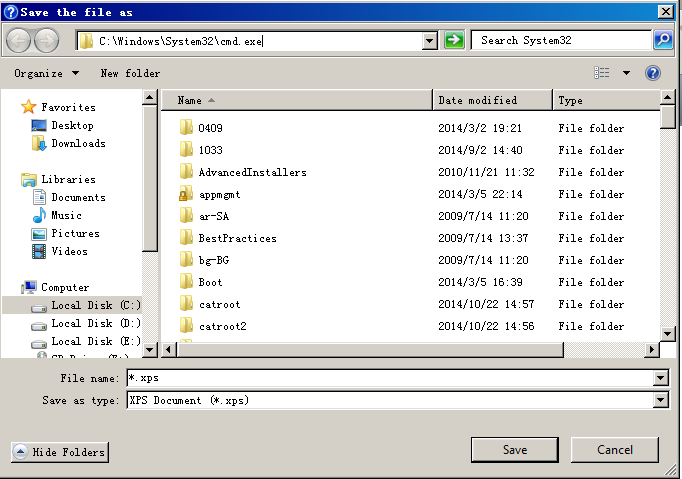Viewport: 682px width, 479px height.
Task: Click the change view icon
Action: pyautogui.click(x=602, y=73)
